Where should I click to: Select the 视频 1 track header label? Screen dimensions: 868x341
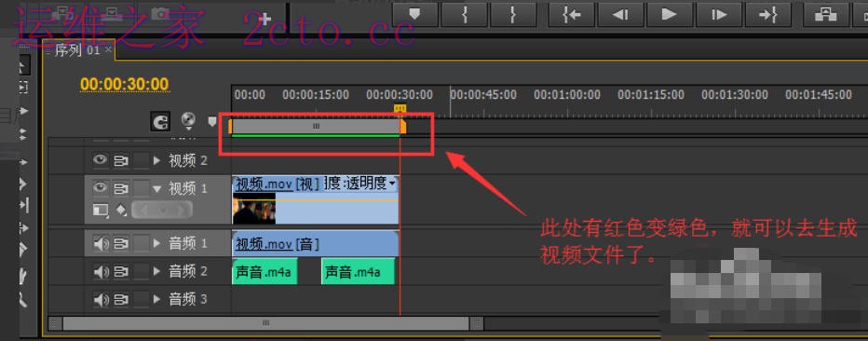188,189
